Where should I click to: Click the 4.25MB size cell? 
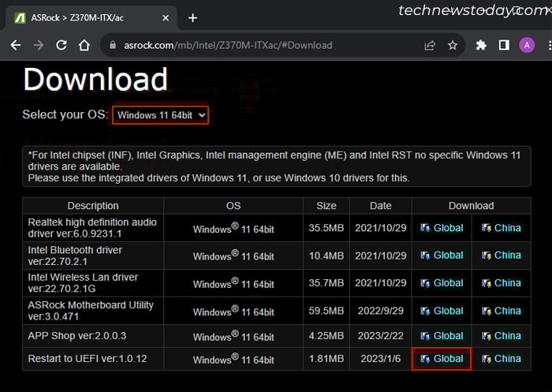pos(326,336)
